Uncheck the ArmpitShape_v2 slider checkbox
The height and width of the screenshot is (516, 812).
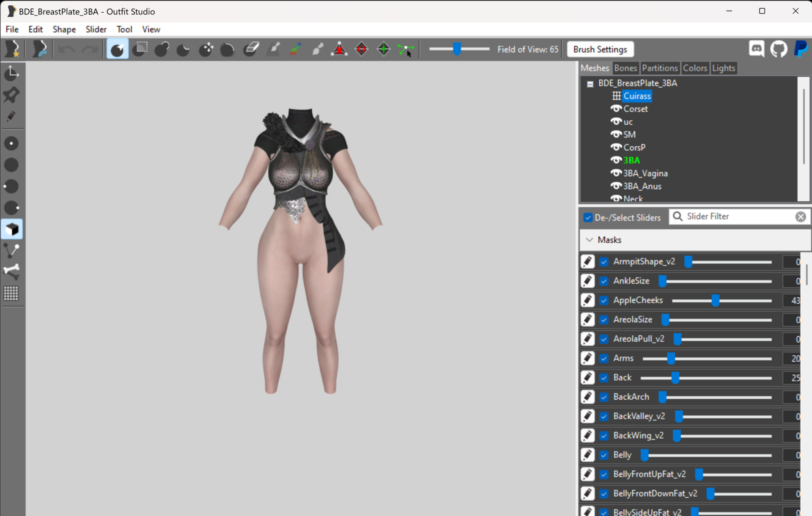604,262
